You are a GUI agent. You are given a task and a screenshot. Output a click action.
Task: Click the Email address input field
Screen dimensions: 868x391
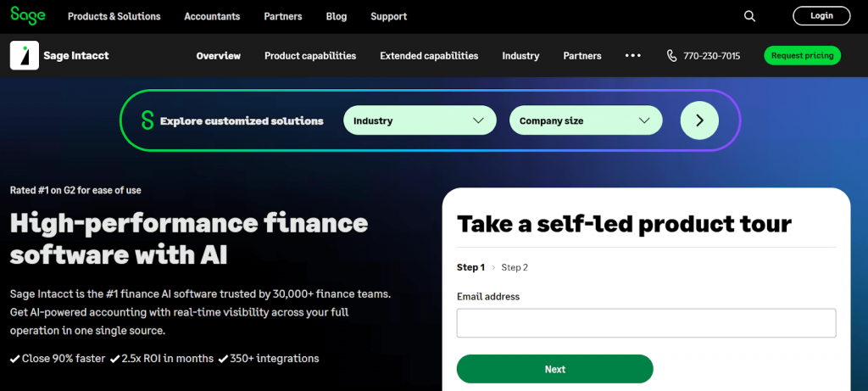point(646,323)
